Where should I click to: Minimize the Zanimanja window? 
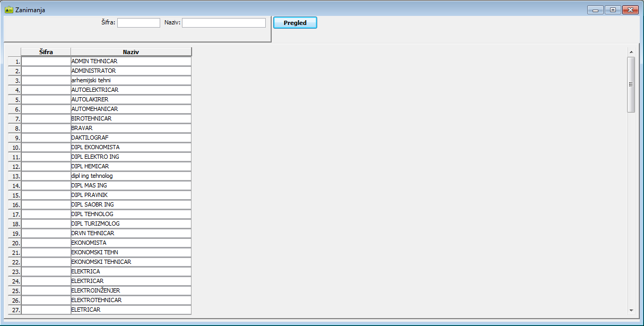595,10
